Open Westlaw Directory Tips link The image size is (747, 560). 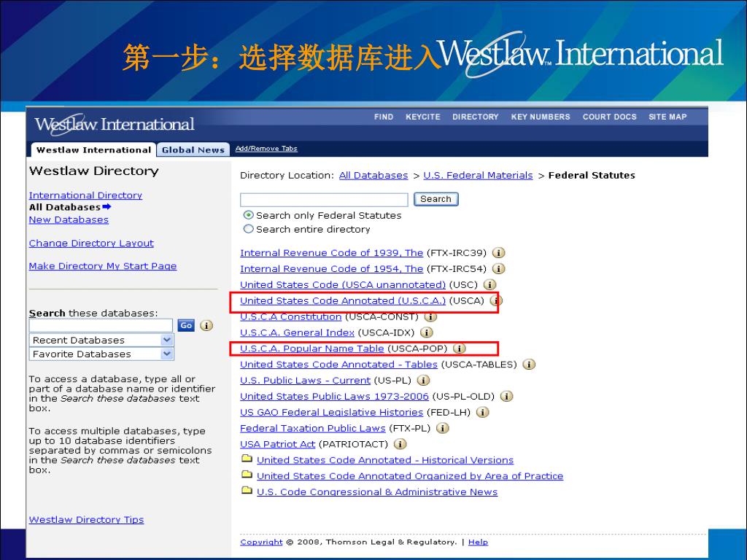click(x=86, y=519)
